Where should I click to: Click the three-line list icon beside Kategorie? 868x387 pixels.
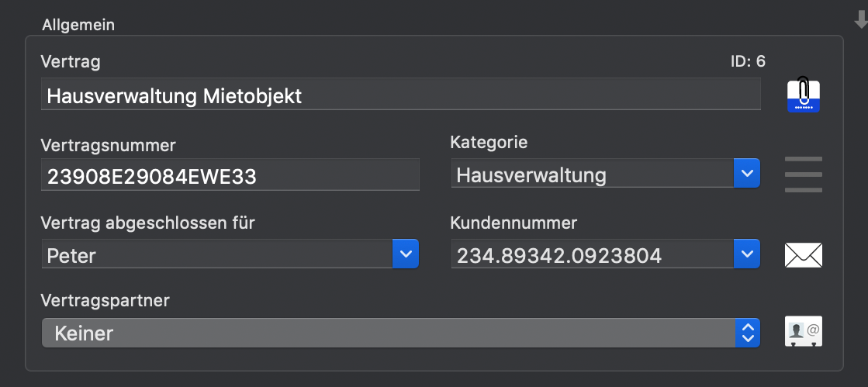pyautogui.click(x=804, y=174)
